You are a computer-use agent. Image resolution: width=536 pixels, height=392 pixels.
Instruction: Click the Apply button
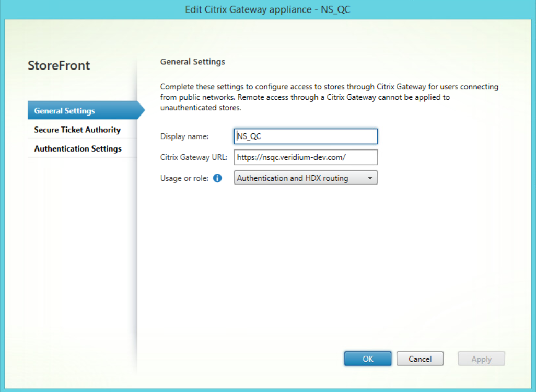(481, 359)
